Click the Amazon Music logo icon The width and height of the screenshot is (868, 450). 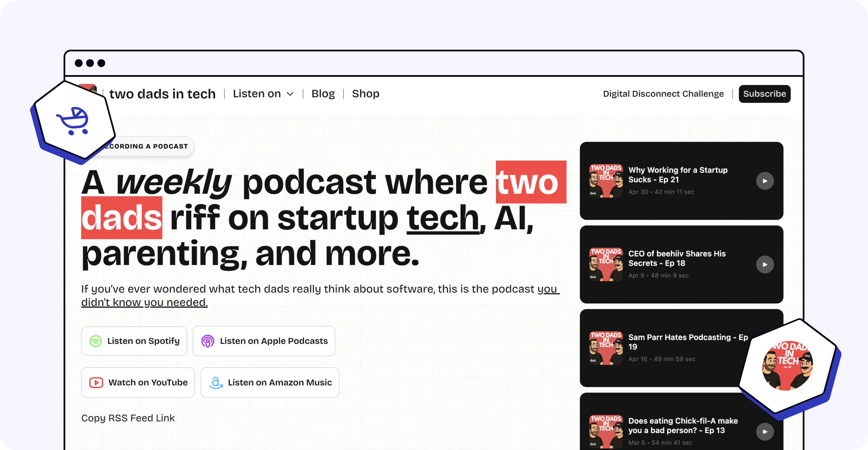216,382
